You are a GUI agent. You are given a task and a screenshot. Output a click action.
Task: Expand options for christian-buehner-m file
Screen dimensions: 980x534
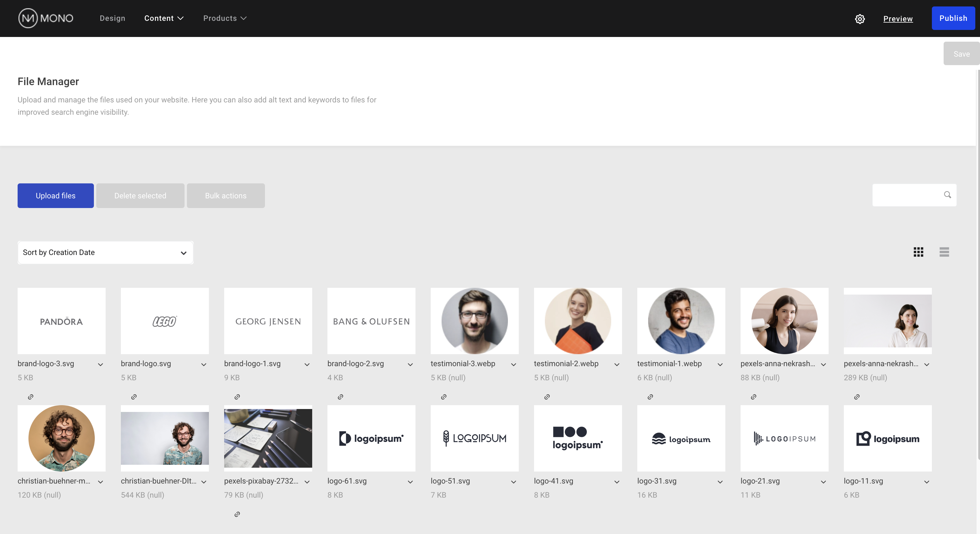[100, 482]
